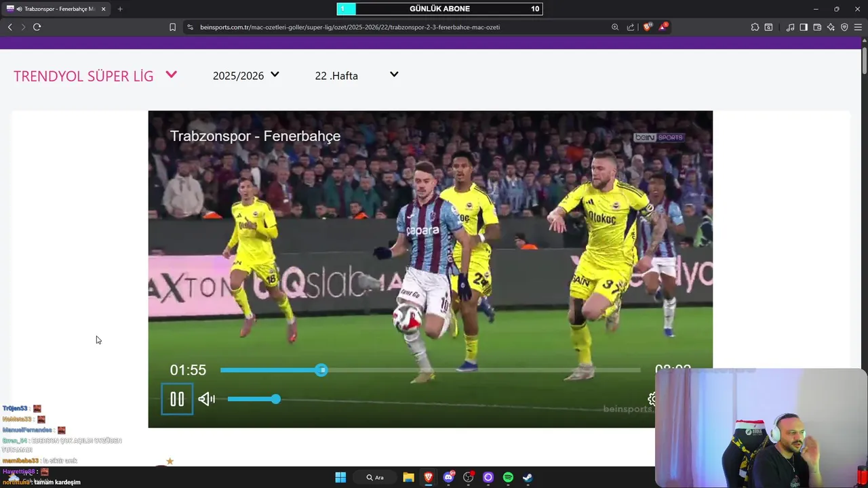
Task: Open tab search icon in toolbar
Action: pos(768,27)
